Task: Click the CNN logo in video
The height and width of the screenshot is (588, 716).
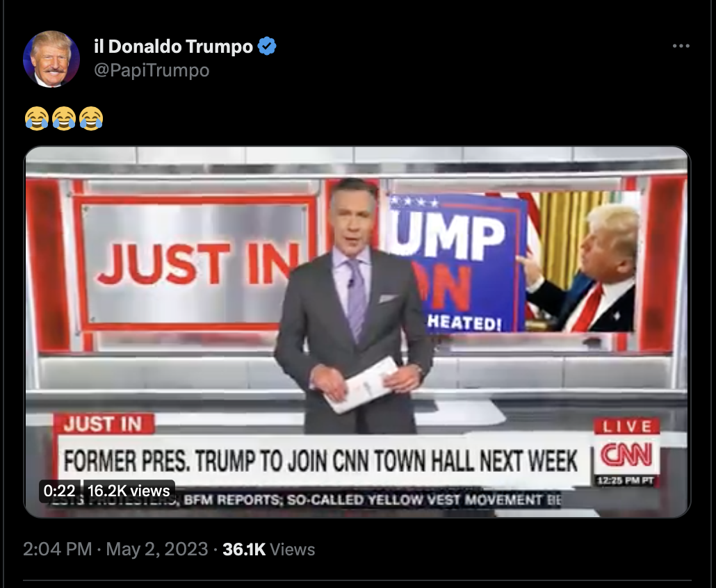Action: [626, 455]
